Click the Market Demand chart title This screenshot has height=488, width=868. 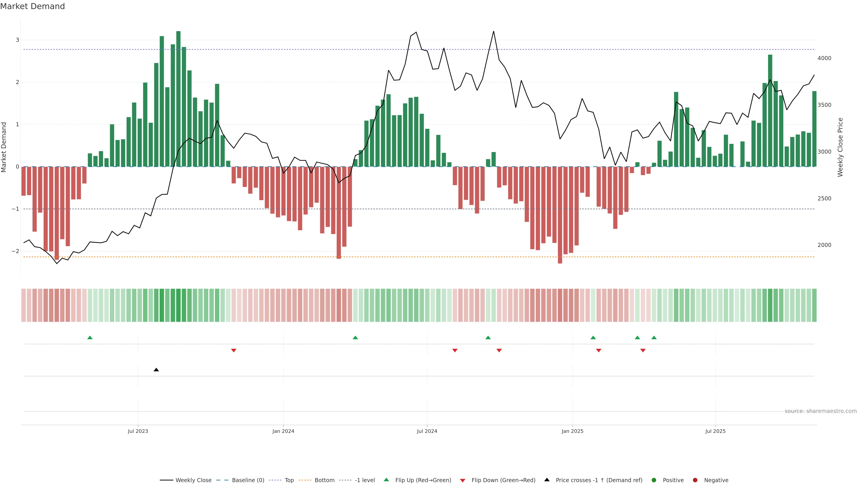32,6
